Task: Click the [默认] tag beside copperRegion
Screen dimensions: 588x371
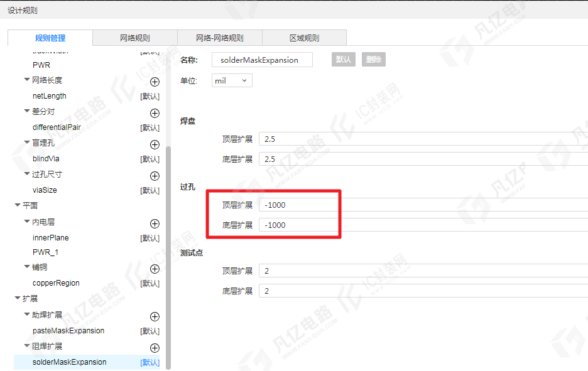Action: pos(150,284)
